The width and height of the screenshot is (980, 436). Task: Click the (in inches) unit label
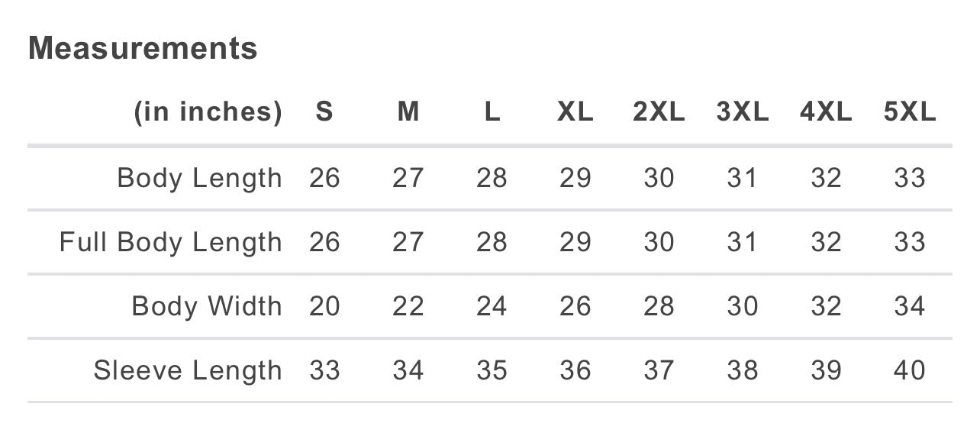point(208,112)
